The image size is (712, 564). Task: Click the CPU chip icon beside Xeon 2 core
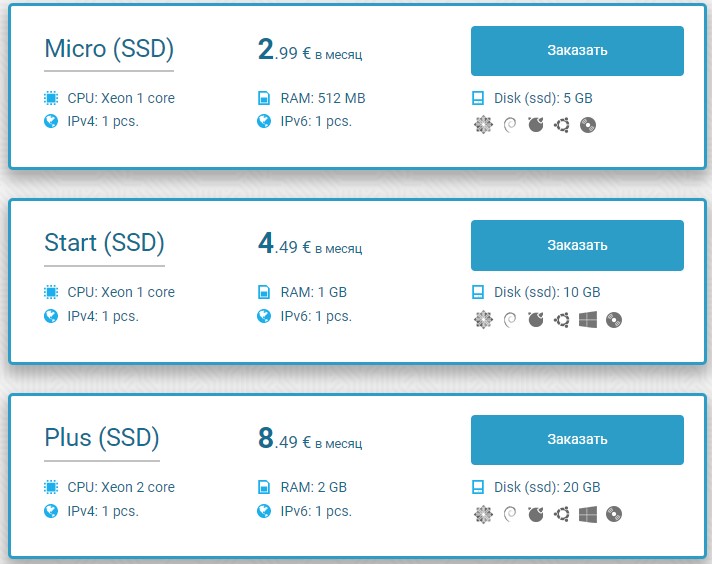click(51, 487)
